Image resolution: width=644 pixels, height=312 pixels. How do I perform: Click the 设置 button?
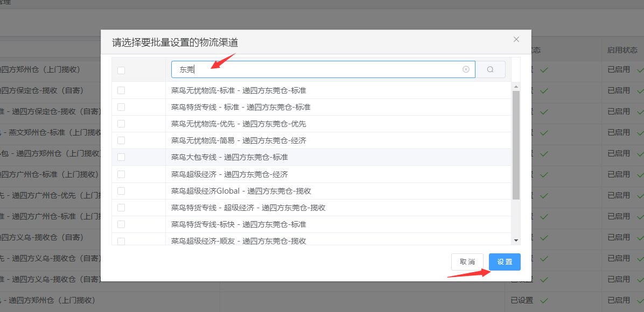coord(505,262)
